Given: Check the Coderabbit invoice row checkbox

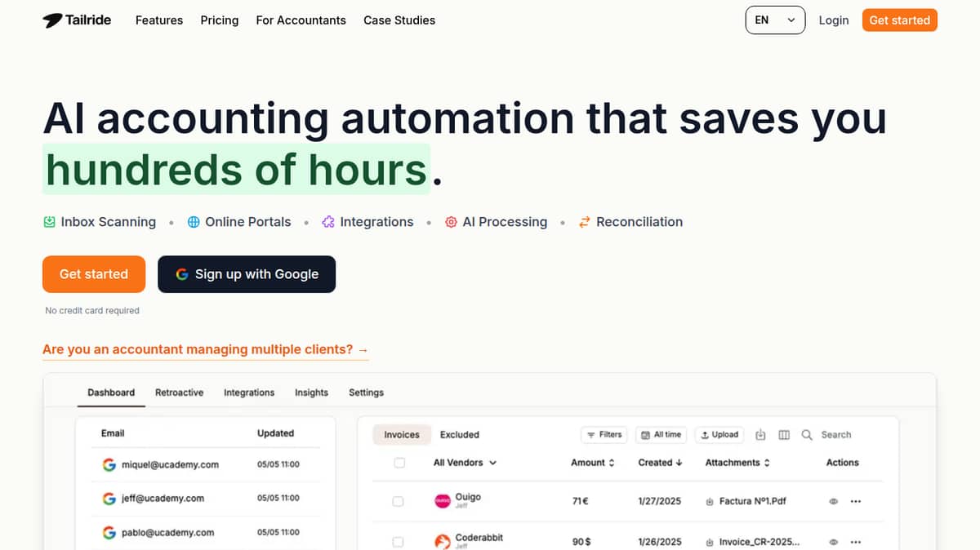Looking at the screenshot, I should 398,542.
